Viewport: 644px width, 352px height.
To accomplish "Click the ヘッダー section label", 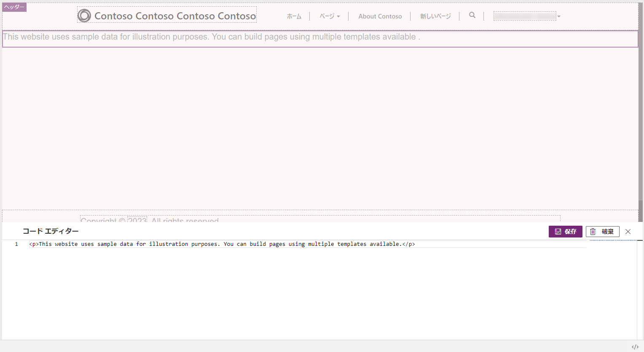I will click(14, 7).
